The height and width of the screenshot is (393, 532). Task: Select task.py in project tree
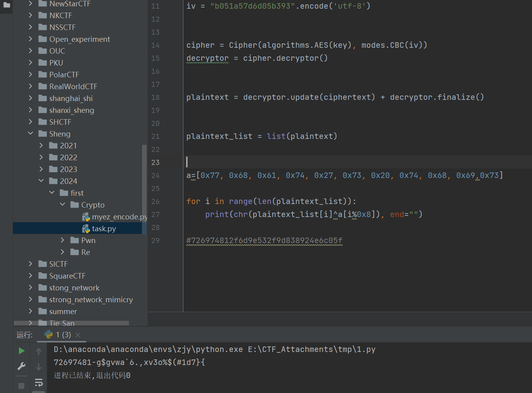coord(104,229)
